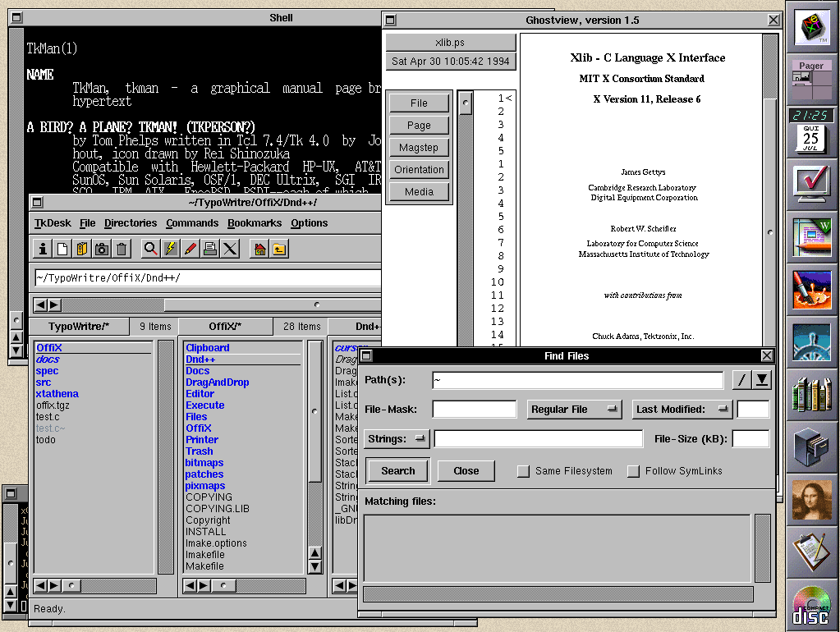The width and height of the screenshot is (840, 632).
Task: Open the compact disc dock icon
Action: tap(811, 605)
